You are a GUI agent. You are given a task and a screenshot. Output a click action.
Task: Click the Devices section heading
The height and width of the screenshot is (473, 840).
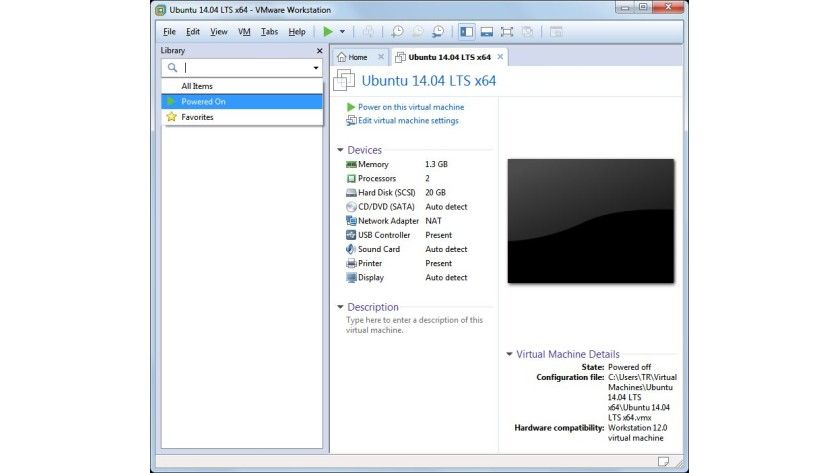tap(364, 150)
